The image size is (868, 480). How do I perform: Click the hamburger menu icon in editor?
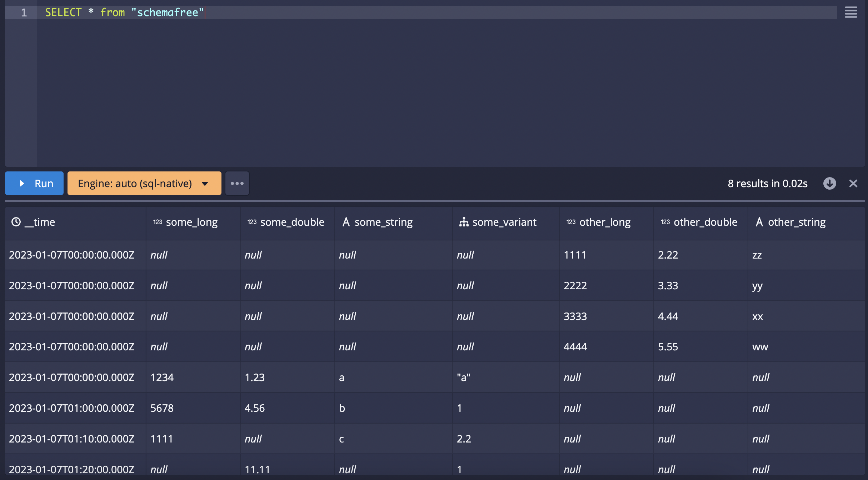click(850, 12)
